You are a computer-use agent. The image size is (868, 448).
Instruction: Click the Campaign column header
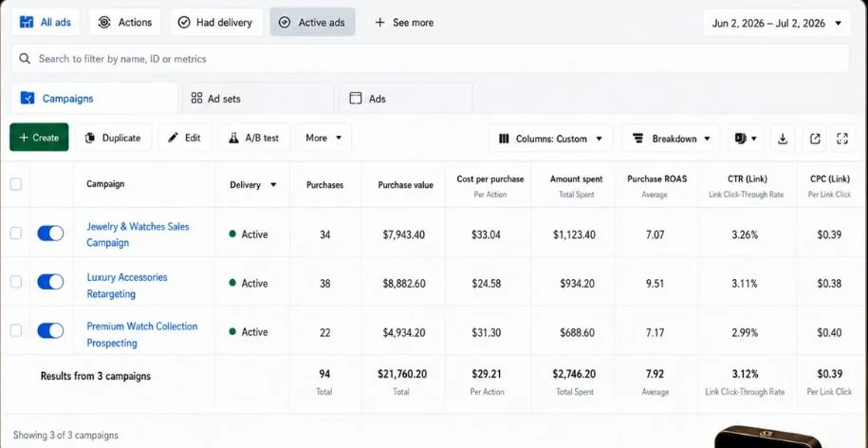coord(105,184)
